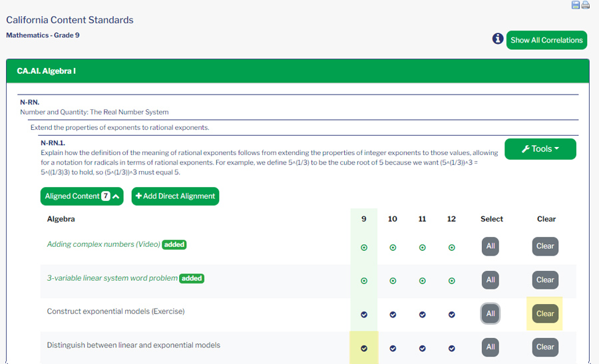Click the Algebra column header
This screenshot has height=364, width=599.
[61, 219]
